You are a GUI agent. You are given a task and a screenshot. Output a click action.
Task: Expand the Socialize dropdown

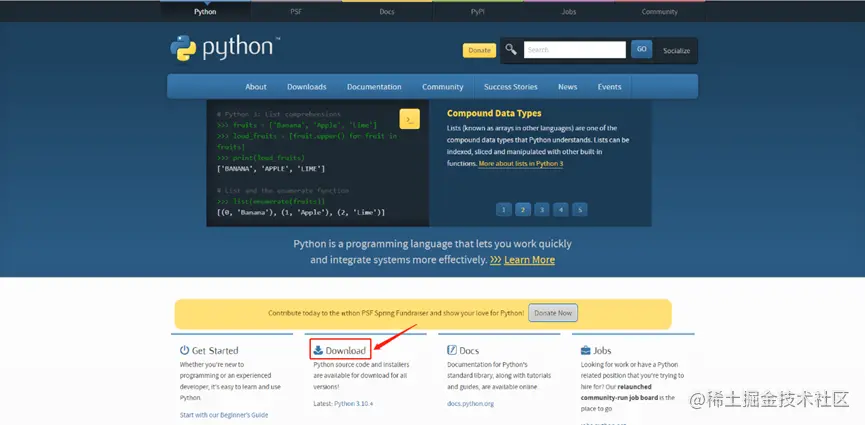(x=676, y=50)
